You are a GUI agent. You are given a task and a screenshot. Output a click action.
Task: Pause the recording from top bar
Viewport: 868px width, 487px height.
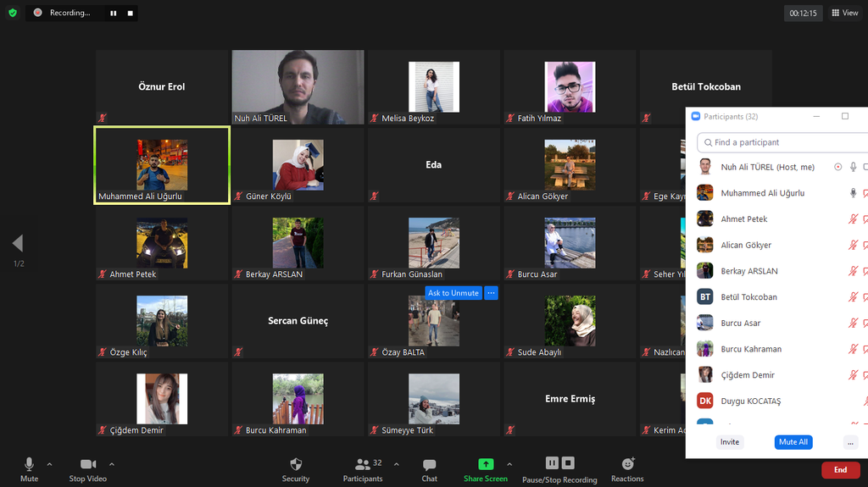pyautogui.click(x=113, y=13)
